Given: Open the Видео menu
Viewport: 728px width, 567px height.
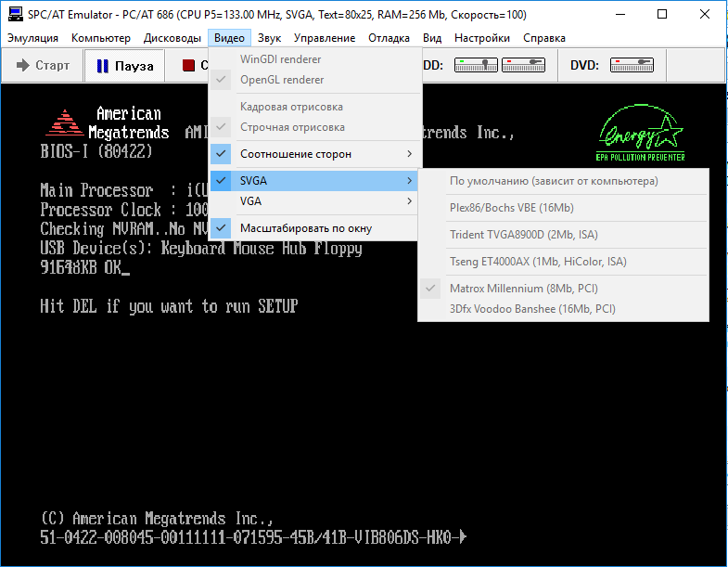Looking at the screenshot, I should tap(229, 38).
